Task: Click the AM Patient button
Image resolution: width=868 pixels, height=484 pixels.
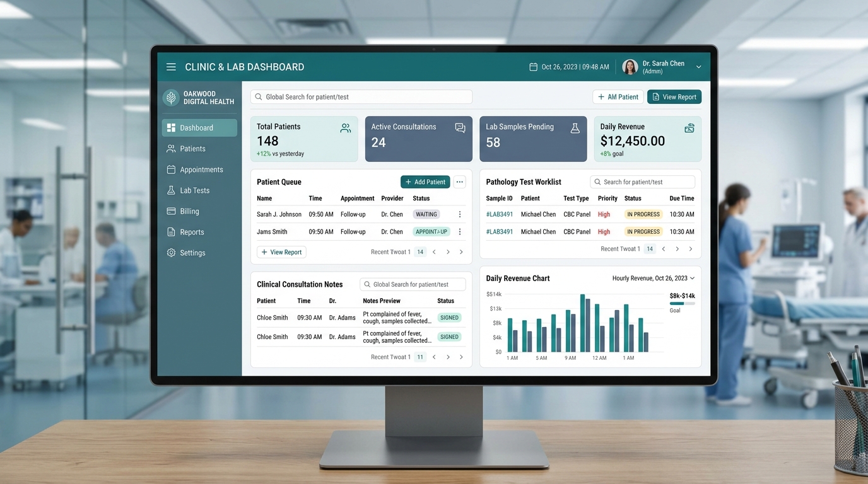Action: coord(618,97)
